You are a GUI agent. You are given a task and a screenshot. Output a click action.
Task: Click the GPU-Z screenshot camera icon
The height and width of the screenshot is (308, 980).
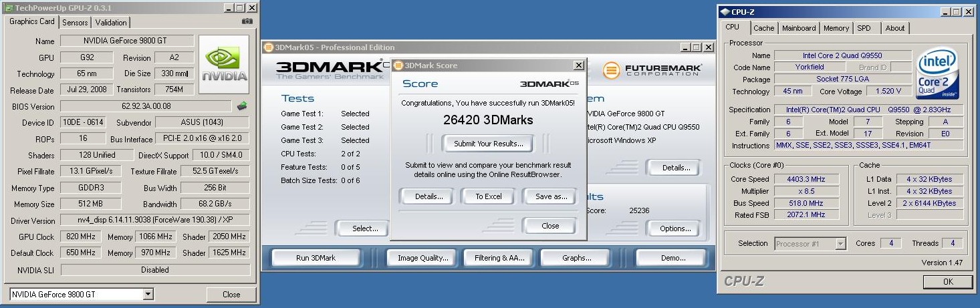(247, 21)
